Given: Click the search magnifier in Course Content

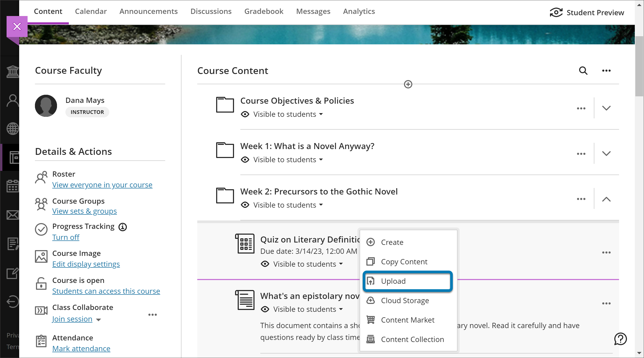Looking at the screenshot, I should (x=583, y=71).
